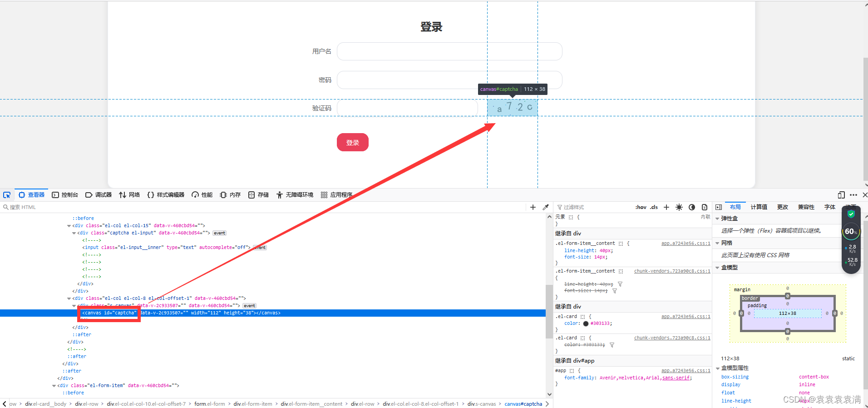Select the 兼容性 compatibility tab

(x=806, y=207)
